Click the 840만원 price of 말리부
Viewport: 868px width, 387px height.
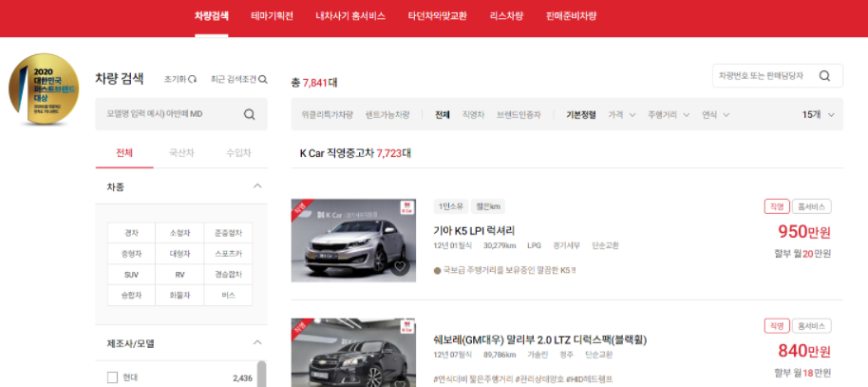804,351
